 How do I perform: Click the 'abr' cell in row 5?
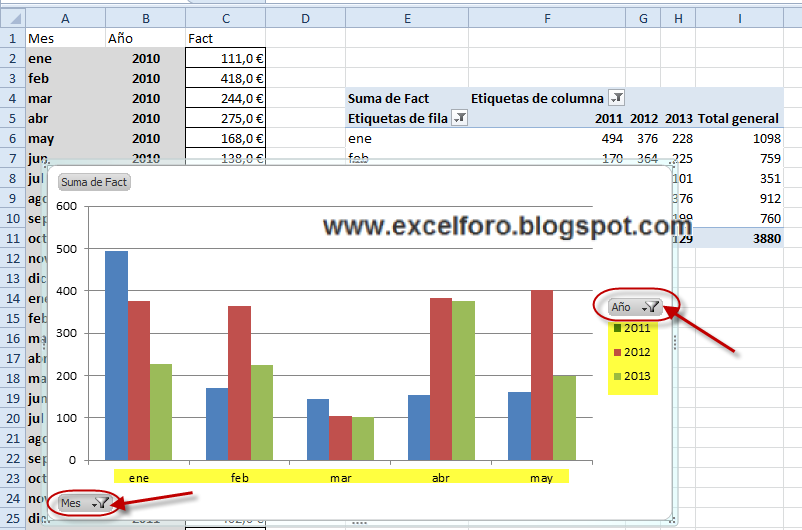65,118
